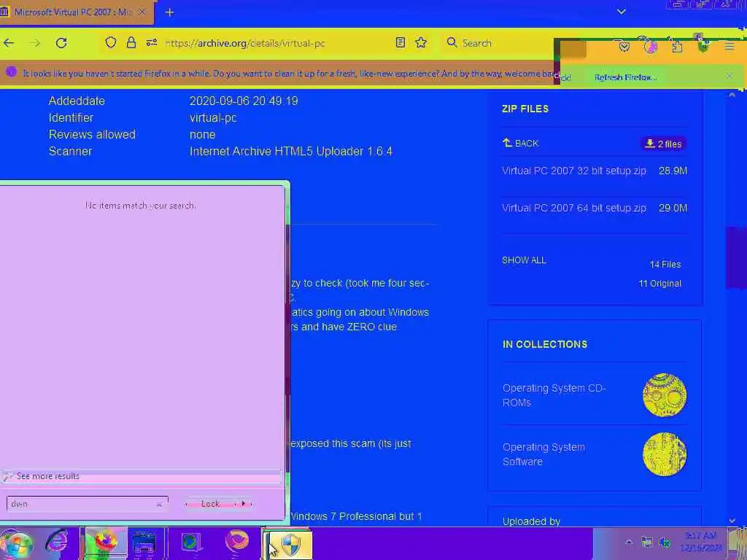
Task: Go back with the browser back arrow
Action: [x=9, y=43]
